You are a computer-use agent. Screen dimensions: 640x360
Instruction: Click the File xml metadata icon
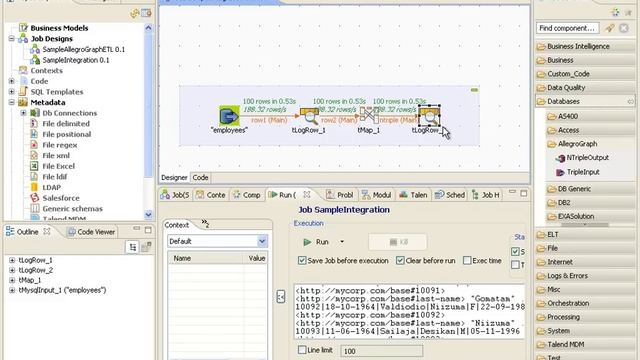pos(35,156)
